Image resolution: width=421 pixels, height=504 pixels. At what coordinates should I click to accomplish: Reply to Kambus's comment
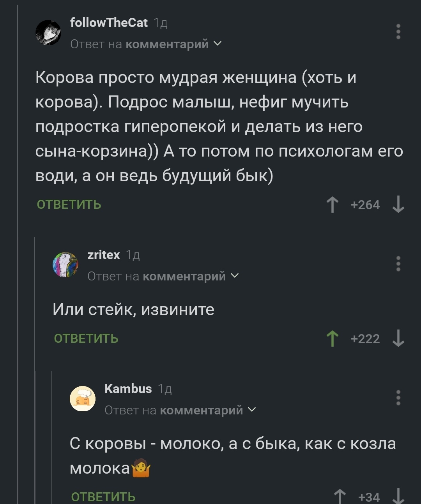[103, 497]
